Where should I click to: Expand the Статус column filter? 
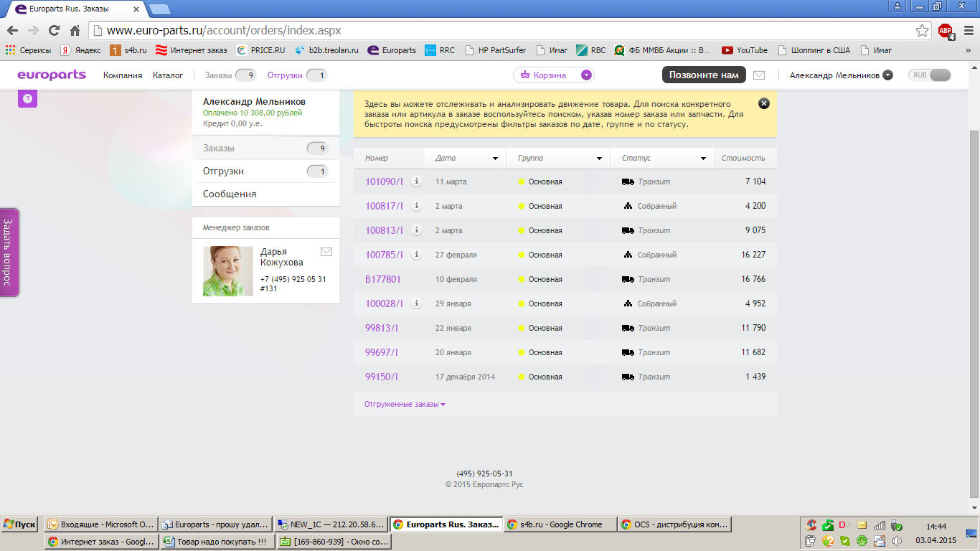[703, 159]
